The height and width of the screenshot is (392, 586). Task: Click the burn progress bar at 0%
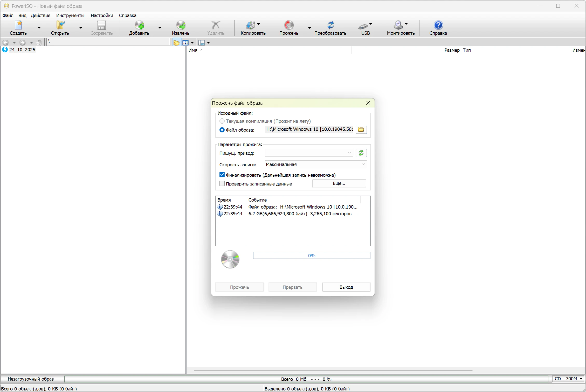coord(312,256)
